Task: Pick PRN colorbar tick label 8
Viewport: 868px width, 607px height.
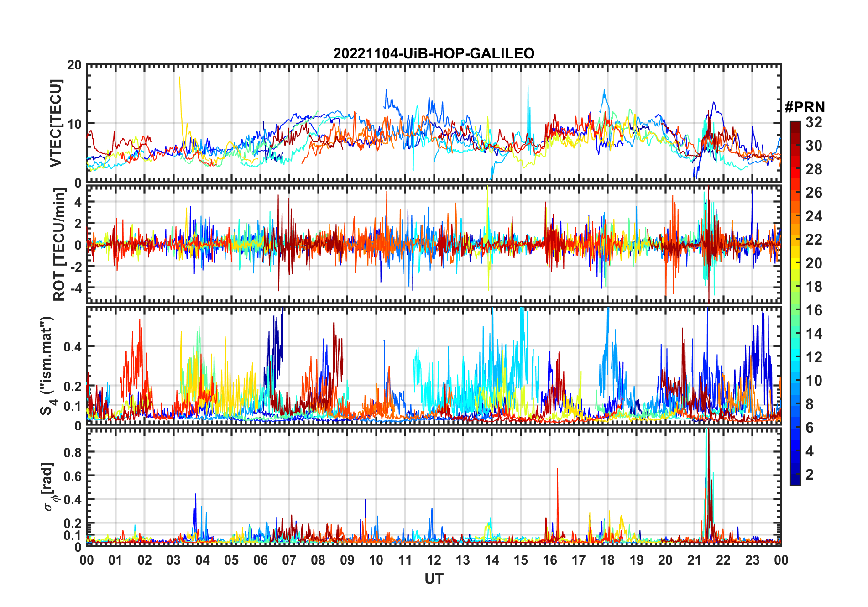Action: [810, 404]
